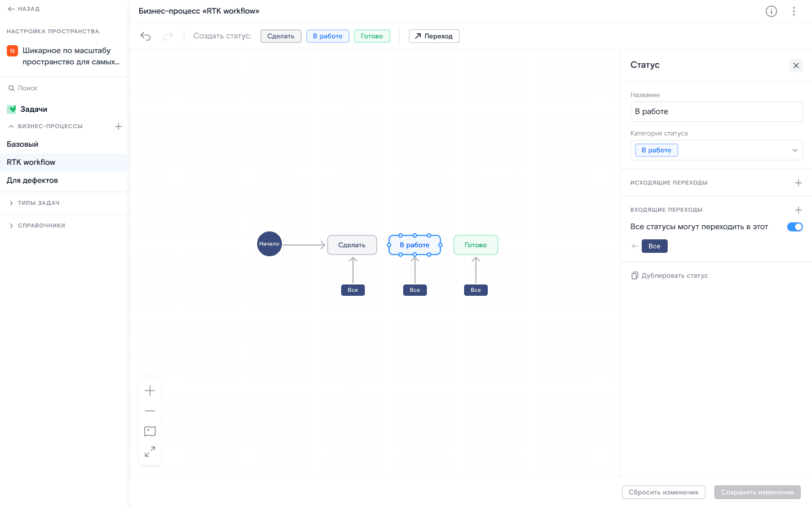Viewport: 812px width, 508px height.
Task: Close the Статус panel
Action: pos(796,65)
